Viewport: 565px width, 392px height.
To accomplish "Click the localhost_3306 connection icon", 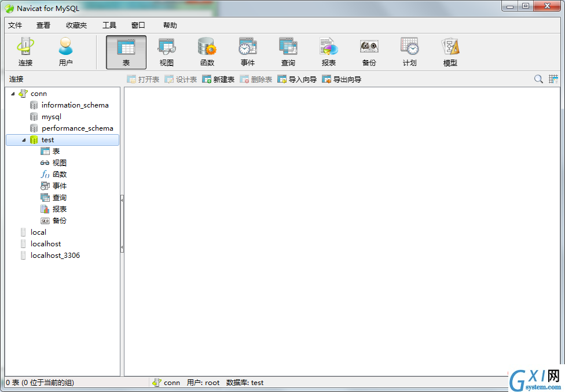I will coord(23,255).
